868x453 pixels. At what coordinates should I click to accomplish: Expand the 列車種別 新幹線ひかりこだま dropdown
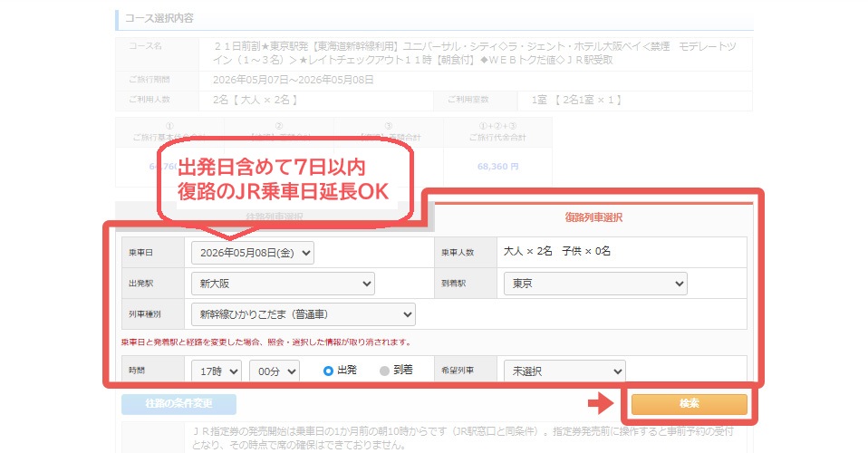pos(304,314)
